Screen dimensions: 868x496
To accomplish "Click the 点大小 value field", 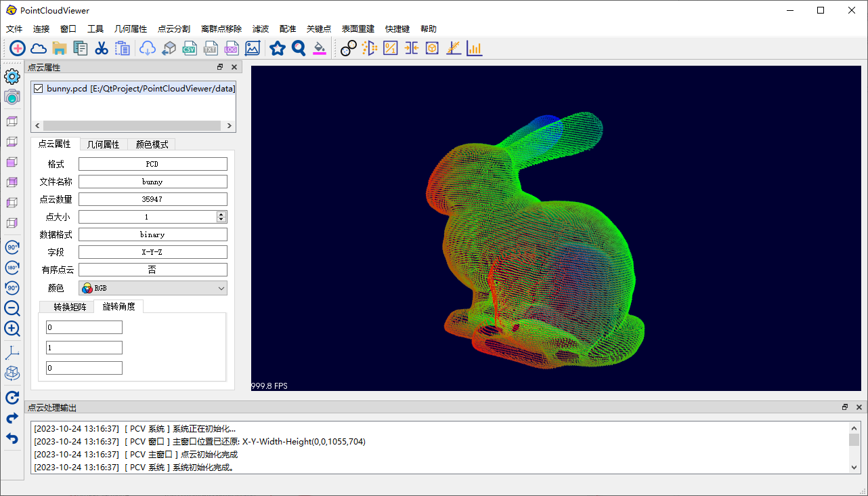I will (147, 217).
